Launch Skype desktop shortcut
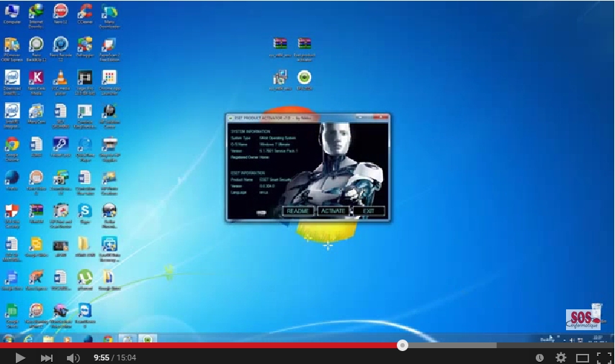 85,214
